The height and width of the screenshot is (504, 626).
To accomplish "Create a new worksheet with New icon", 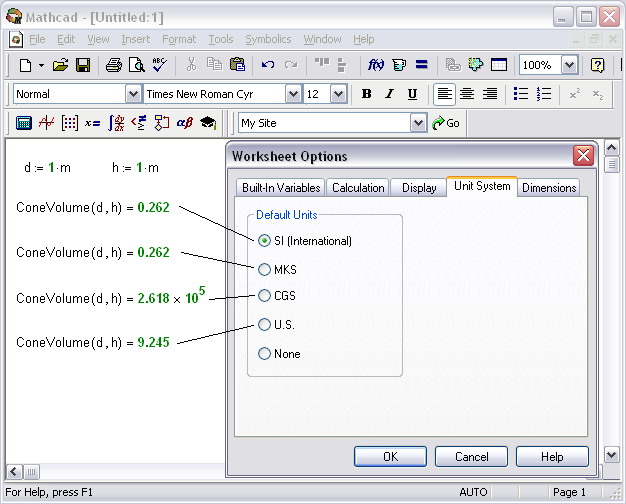I will [26, 65].
